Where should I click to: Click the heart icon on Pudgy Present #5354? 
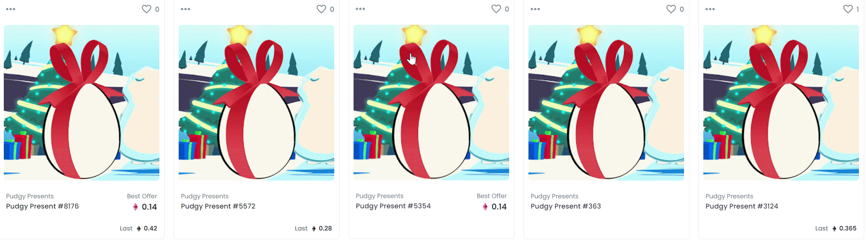[x=496, y=9]
